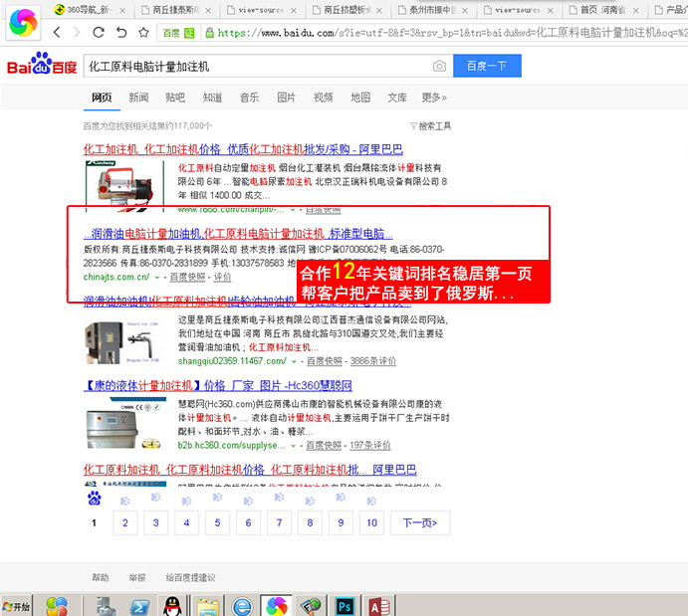Image resolution: width=688 pixels, height=616 pixels.
Task: Open the 康的 machine thumbnail image
Action: click(x=126, y=424)
